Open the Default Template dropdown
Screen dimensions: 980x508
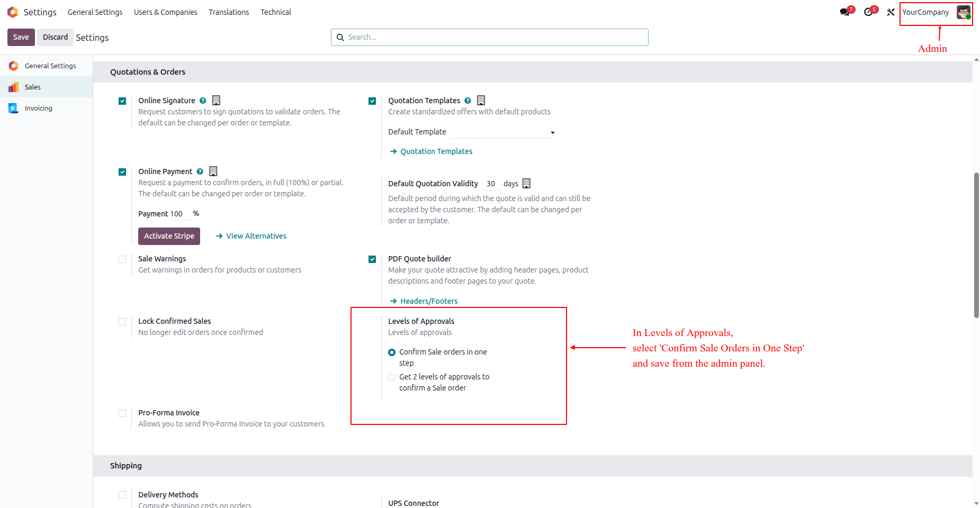click(502, 132)
